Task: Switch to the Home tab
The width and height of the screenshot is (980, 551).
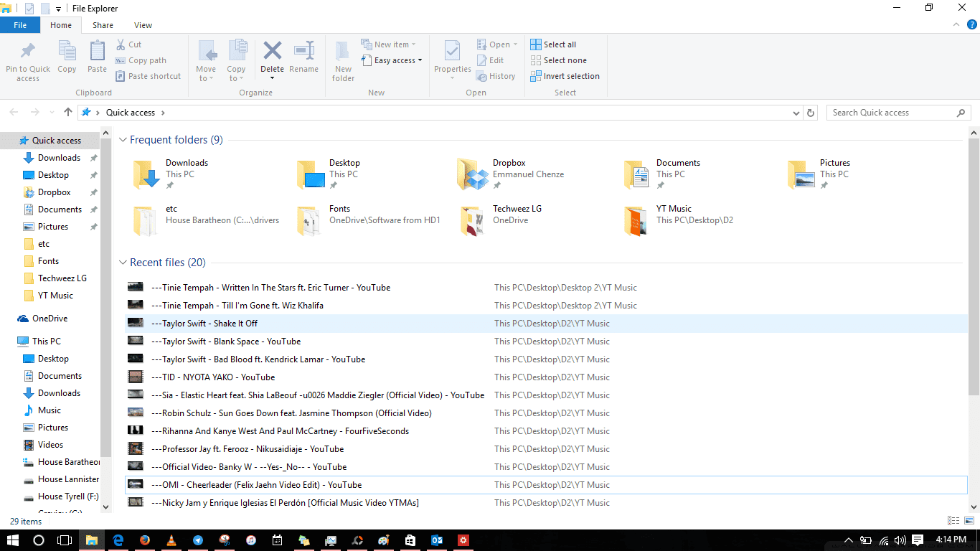Action: click(61, 25)
